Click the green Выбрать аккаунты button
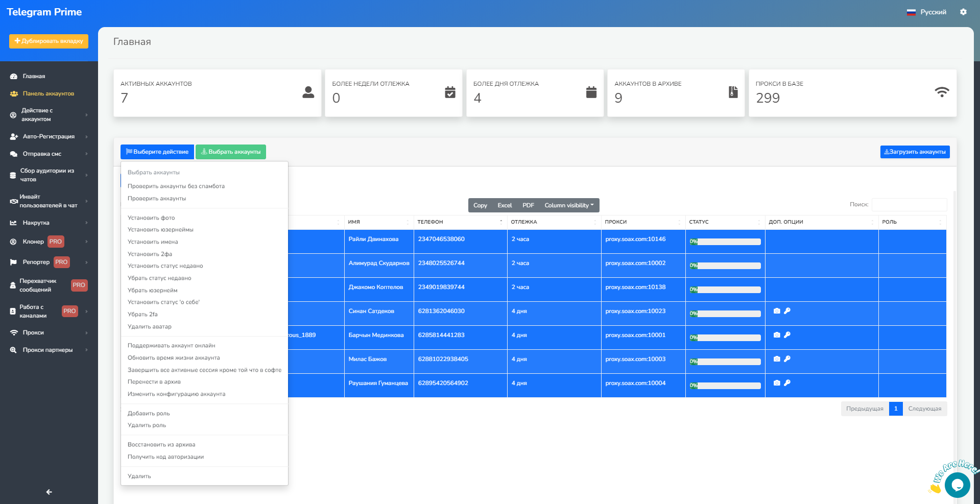The image size is (980, 504). click(231, 152)
